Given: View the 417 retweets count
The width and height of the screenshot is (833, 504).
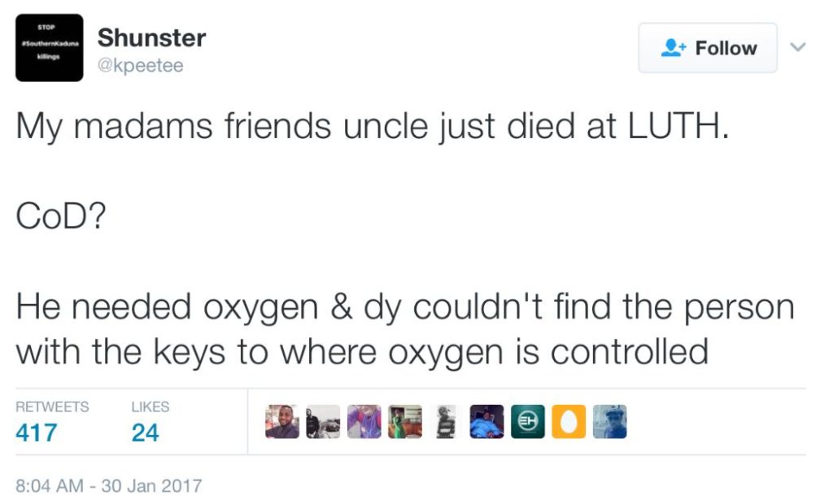Looking at the screenshot, I should (x=37, y=432).
